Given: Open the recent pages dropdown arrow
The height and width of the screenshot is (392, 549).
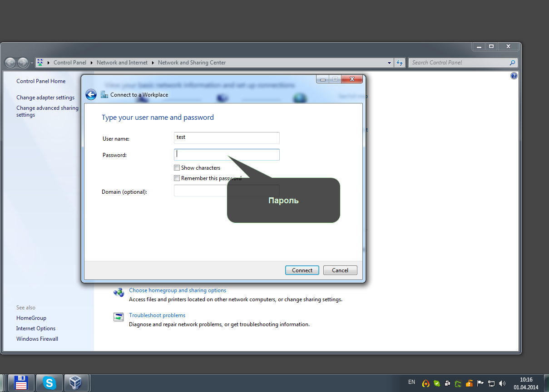Looking at the screenshot, I should (x=32, y=63).
